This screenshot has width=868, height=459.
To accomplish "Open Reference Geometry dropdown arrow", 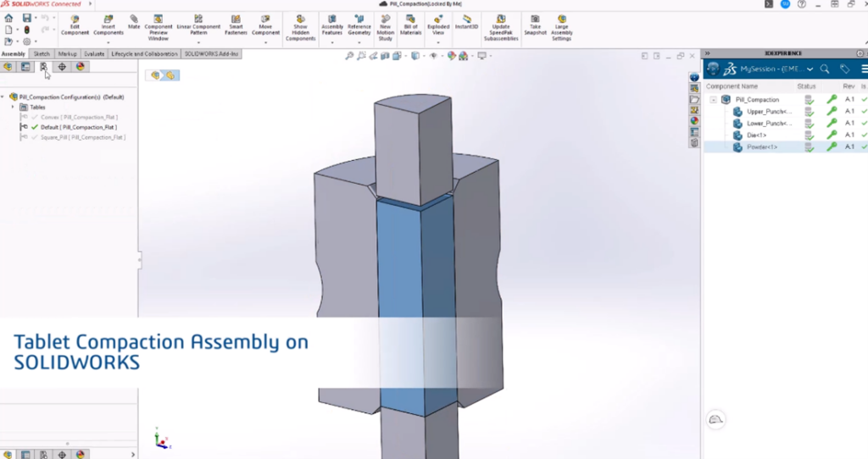I will [x=359, y=42].
